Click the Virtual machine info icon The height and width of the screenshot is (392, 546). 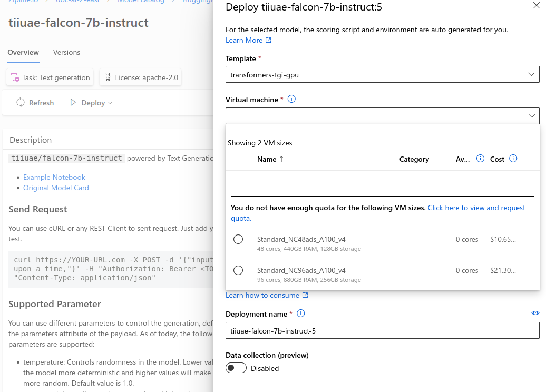click(x=291, y=99)
